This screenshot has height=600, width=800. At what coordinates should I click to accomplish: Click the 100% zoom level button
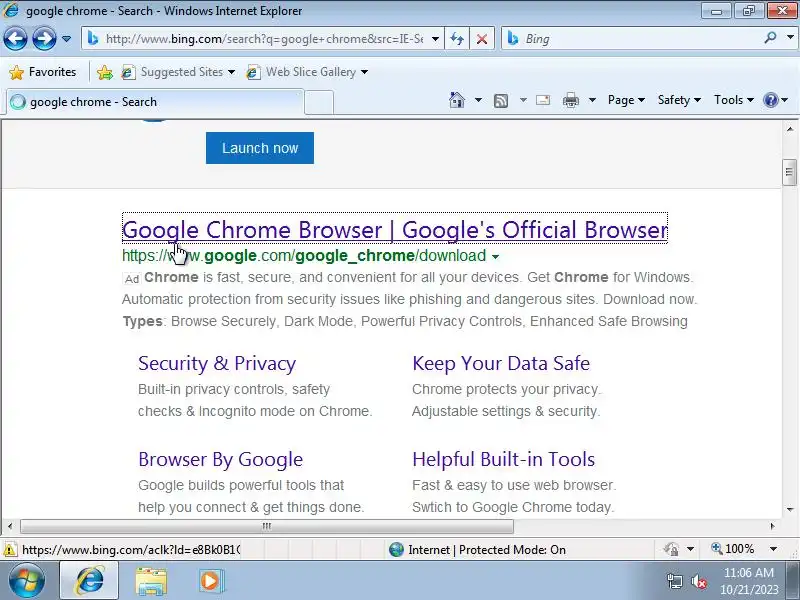pos(733,549)
